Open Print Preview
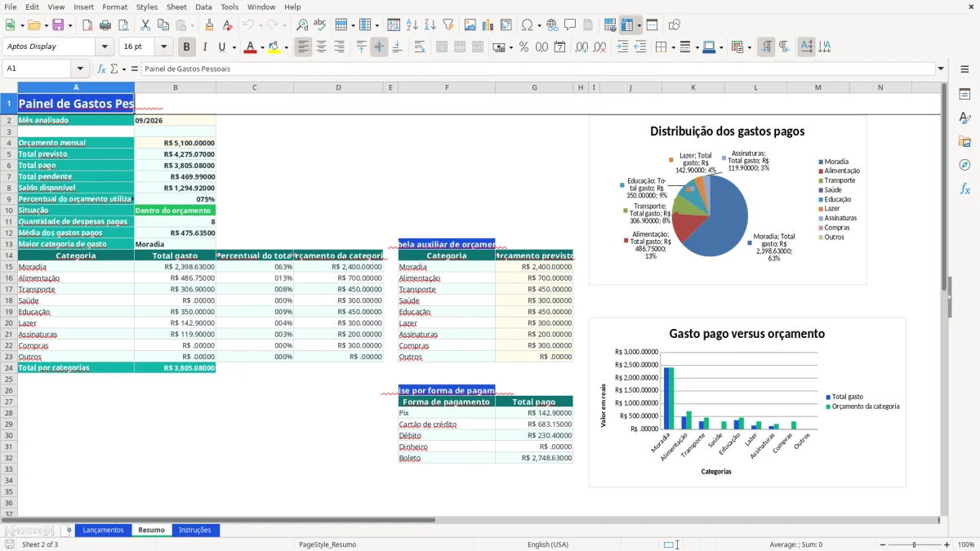The height and width of the screenshot is (551, 980). (123, 25)
